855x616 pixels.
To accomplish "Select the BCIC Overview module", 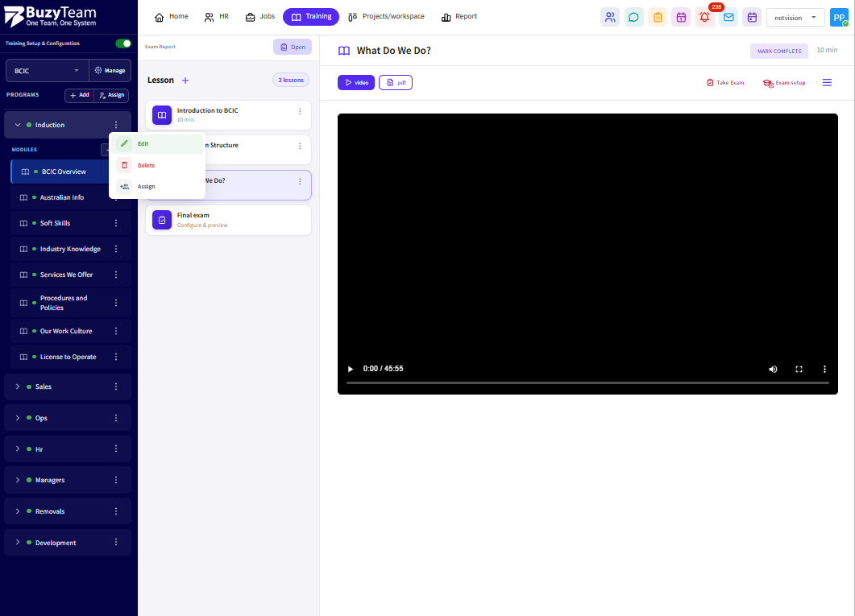I will (x=60, y=172).
